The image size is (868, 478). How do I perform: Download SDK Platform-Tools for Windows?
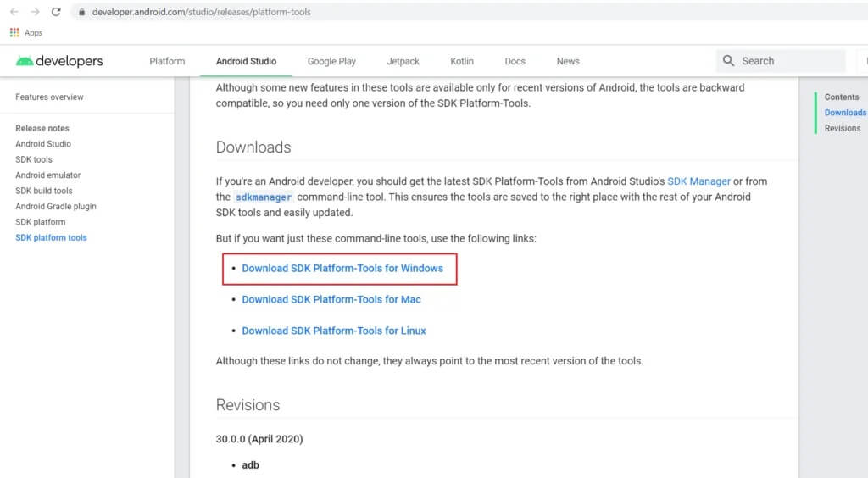342,269
